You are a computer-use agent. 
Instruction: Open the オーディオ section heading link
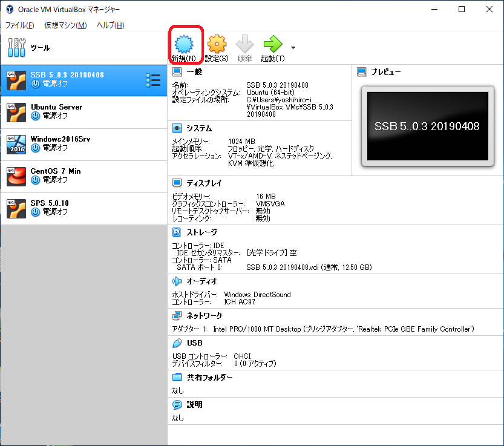click(202, 281)
